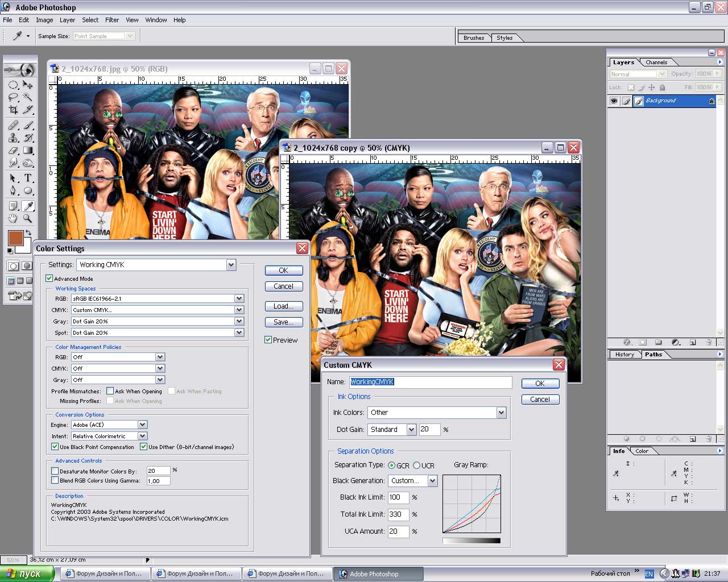The width and height of the screenshot is (728, 582).
Task: Select the Hand tool
Action: (x=13, y=218)
